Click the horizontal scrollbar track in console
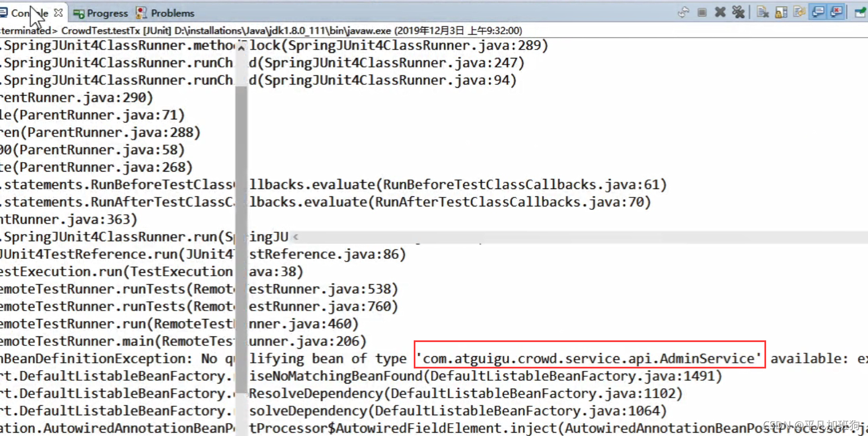The width and height of the screenshot is (868, 436). click(x=580, y=237)
